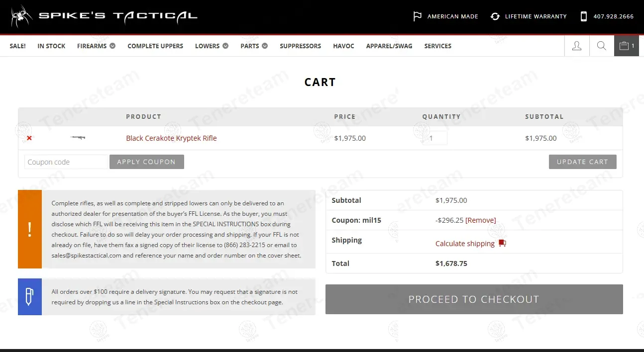The height and width of the screenshot is (352, 644).
Task: Expand the Parts dropdown arrow
Action: coord(265,46)
